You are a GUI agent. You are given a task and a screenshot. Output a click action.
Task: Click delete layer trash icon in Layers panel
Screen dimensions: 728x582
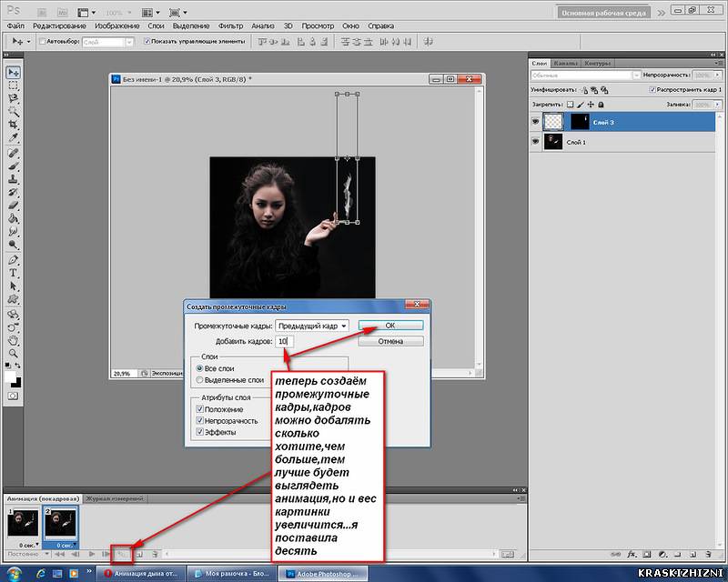pos(708,554)
